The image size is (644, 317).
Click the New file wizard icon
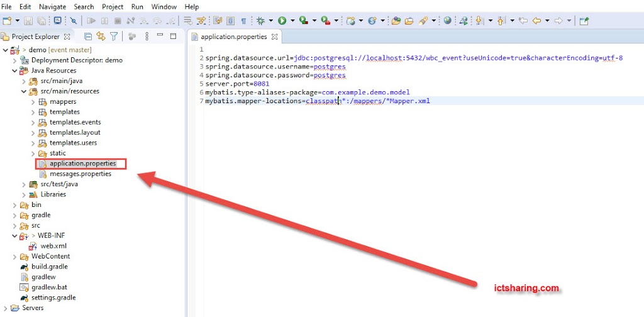pos(8,21)
